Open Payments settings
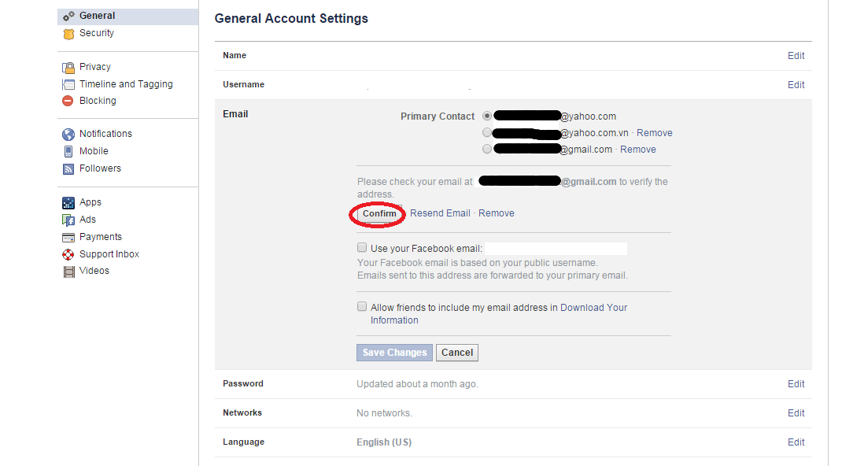 coord(100,237)
